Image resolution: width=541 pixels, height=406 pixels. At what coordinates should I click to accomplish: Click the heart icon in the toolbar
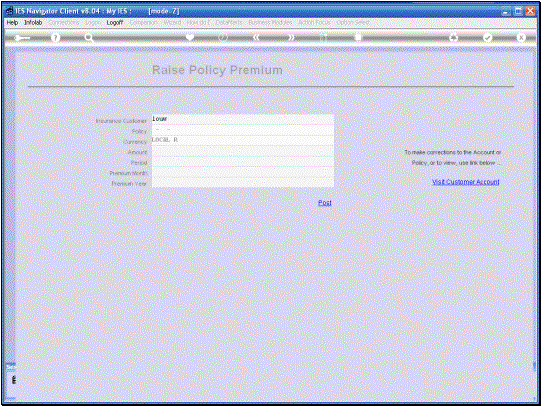pyautogui.click(x=190, y=37)
